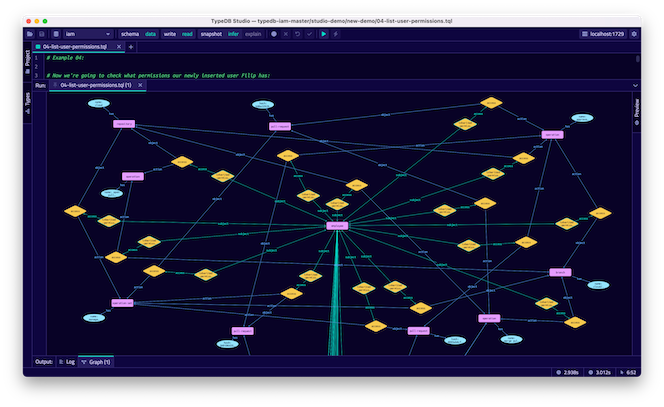664x407 pixels.
Task: Add a new editor tab with plus
Action: (131, 47)
